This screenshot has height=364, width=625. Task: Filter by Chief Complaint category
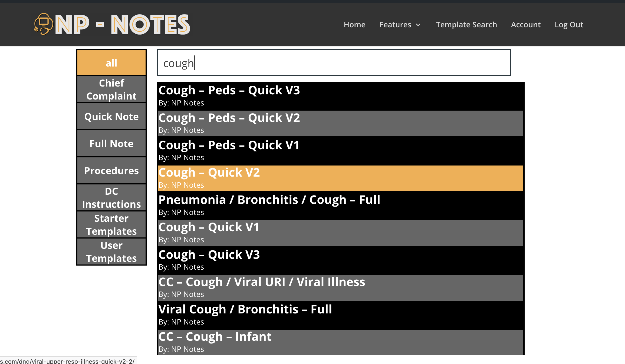pos(111,90)
